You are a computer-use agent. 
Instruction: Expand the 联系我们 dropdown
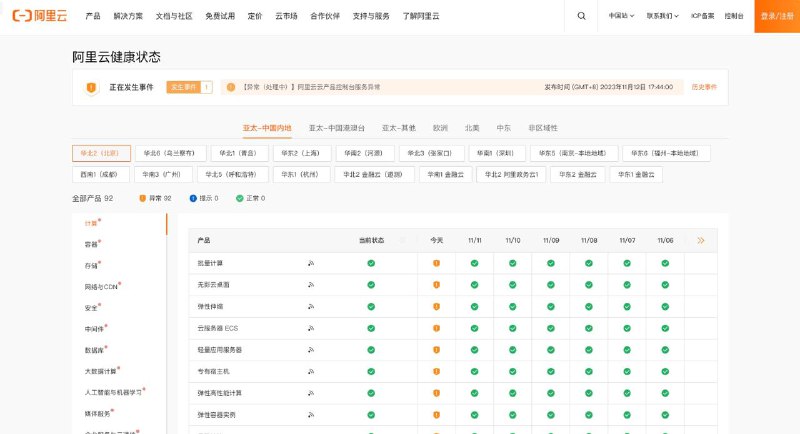tap(662, 16)
